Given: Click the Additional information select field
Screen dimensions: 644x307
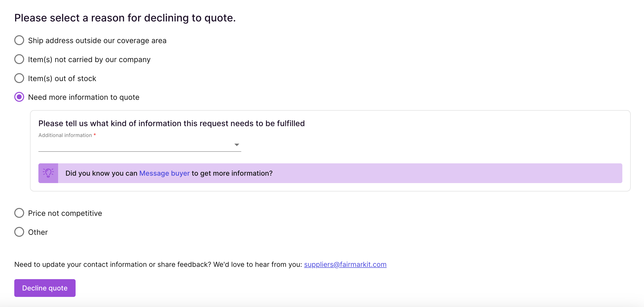Looking at the screenshot, I should (x=140, y=145).
